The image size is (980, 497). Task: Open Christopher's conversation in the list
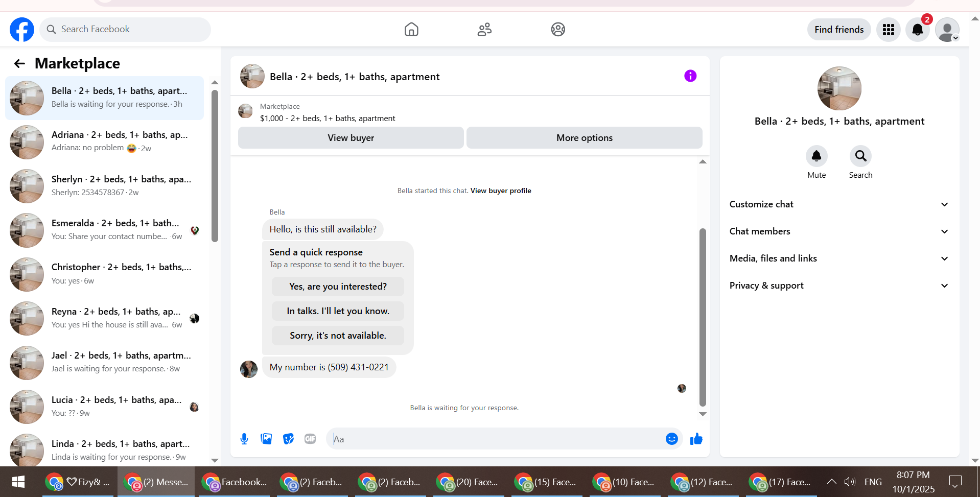pyautogui.click(x=104, y=274)
